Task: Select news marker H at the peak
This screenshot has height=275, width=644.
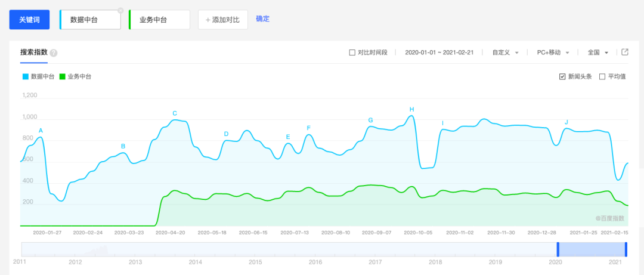Action: click(411, 109)
